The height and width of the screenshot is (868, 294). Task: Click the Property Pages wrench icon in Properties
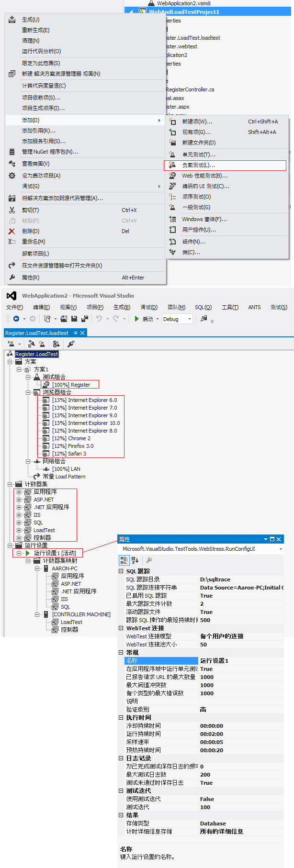149,560
